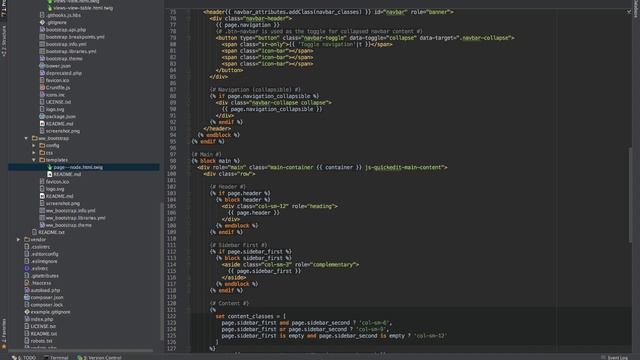The image size is (640, 360).
Task: Click the .eslintrc file icon
Action: 27,268
